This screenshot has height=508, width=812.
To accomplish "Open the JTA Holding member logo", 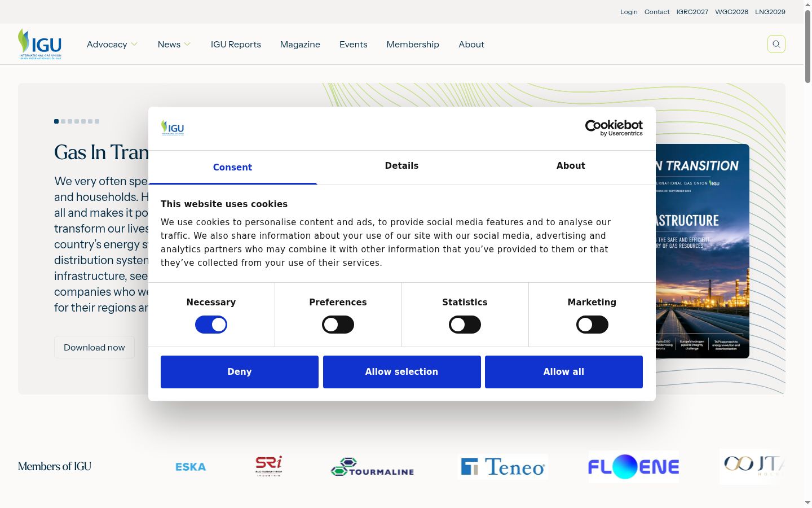I will pyautogui.click(x=752, y=466).
